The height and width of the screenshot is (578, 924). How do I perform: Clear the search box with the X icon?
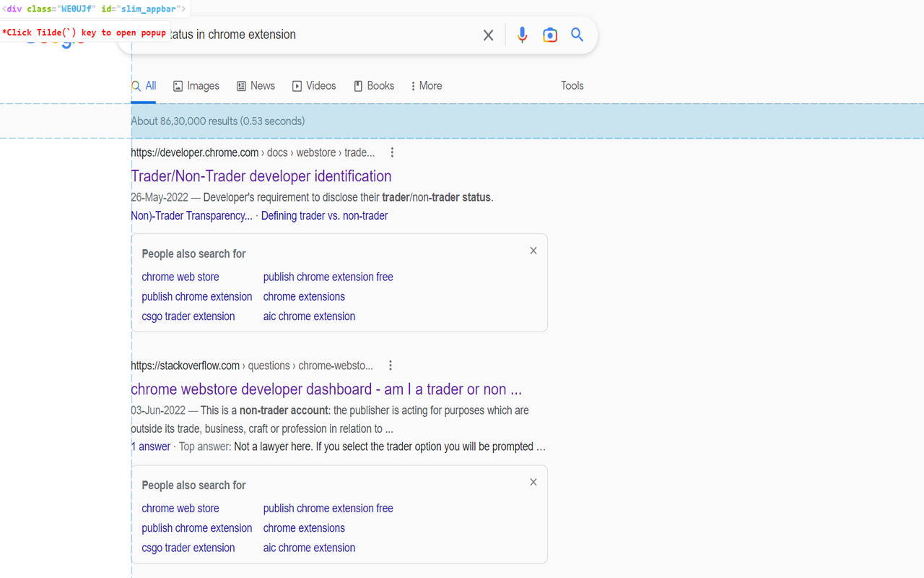489,35
